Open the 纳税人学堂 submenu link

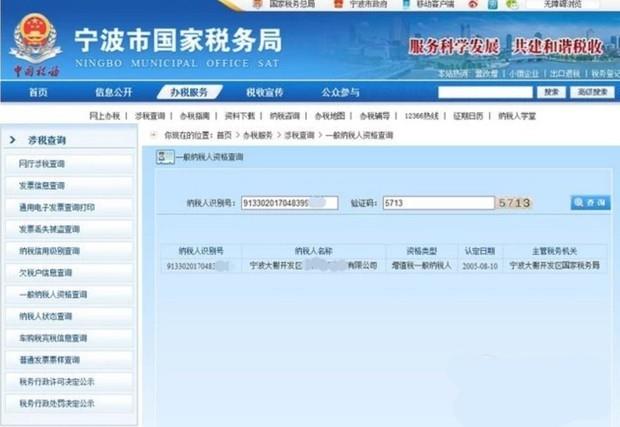517,116
